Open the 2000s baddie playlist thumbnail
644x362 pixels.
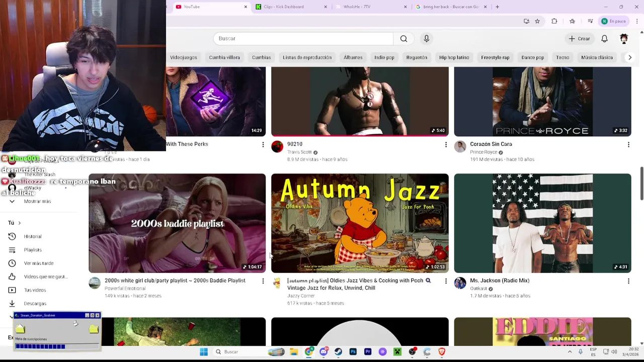[177, 223]
